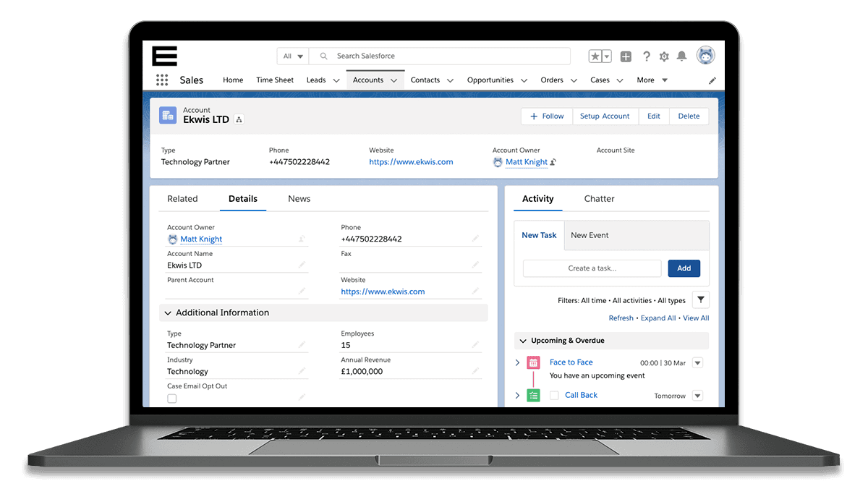Open the Contacts tab dropdown chevron
Image resolution: width=868 pixels, height=502 pixels.
(450, 81)
